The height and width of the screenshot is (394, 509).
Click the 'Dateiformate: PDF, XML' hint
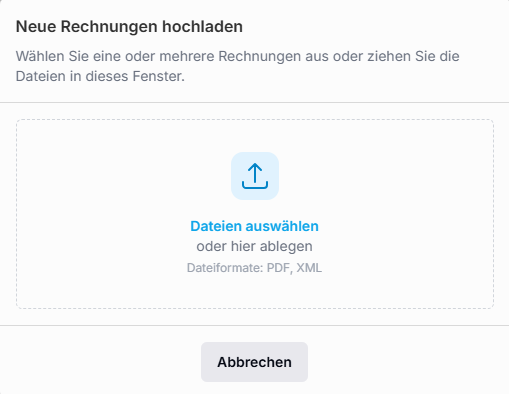pos(254,268)
